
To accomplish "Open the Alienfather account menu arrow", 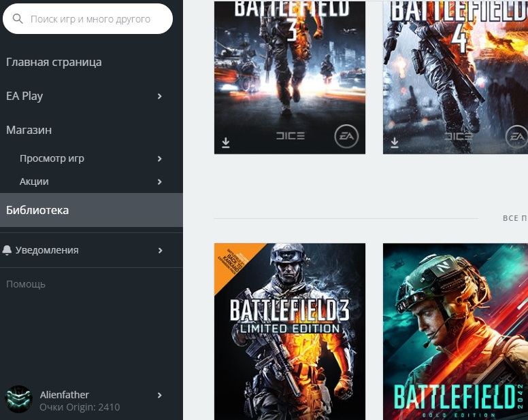I will point(160,396).
